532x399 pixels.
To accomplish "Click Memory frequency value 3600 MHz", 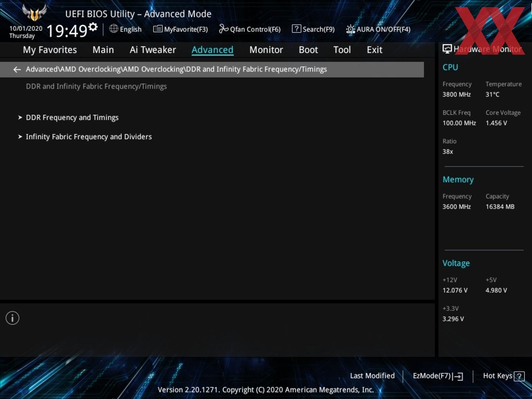I will [457, 207].
